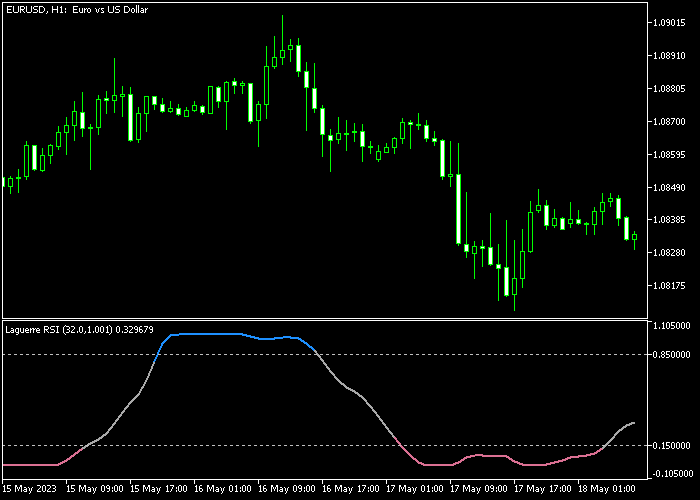Click the '15 May 09:00' time label
This screenshot has height=500, width=700.
click(95, 488)
